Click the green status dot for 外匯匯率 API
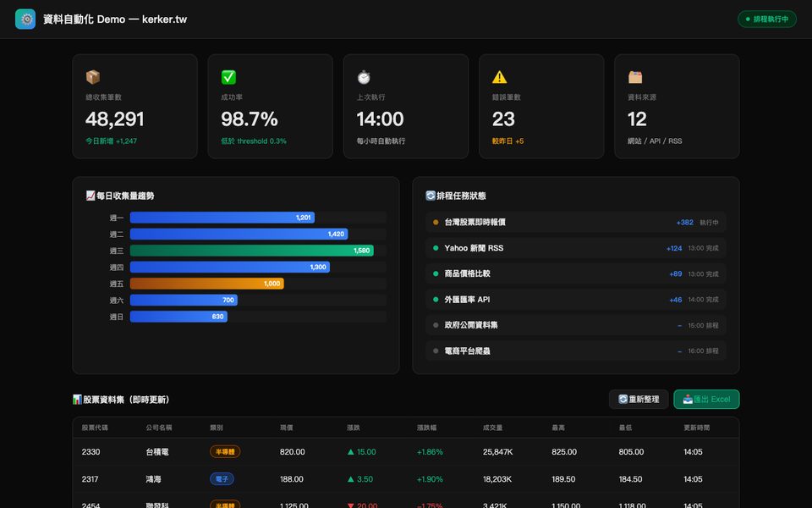This screenshot has height=508, width=812. (436, 300)
